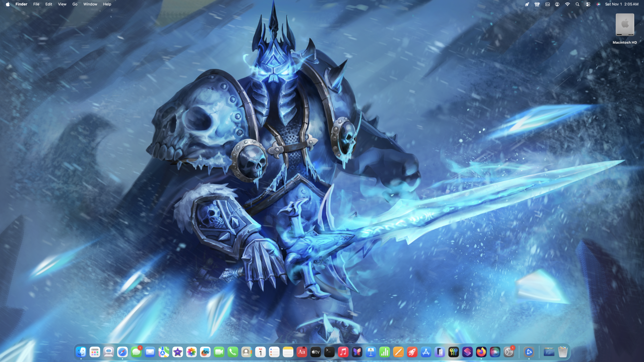Open Apple Music from the Dock

click(x=343, y=352)
